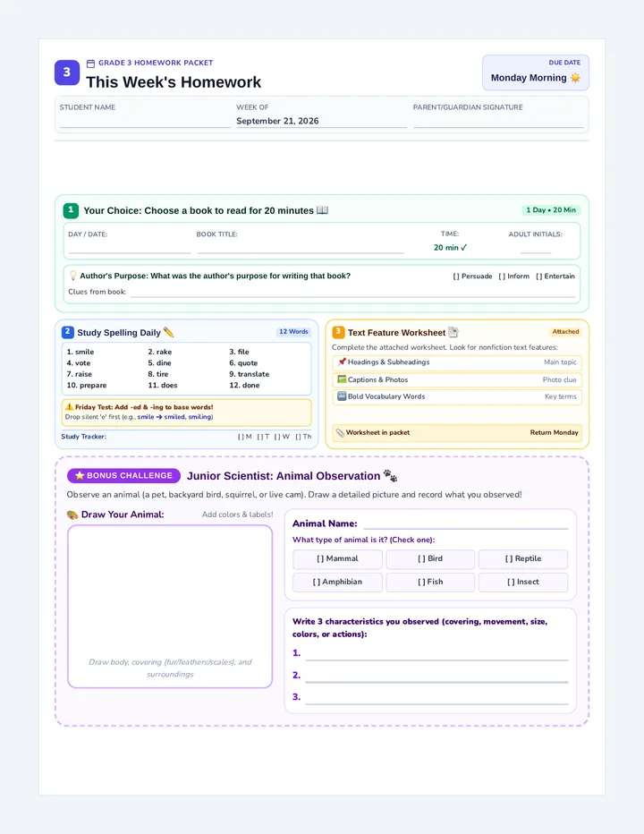Click the document icon after Text Feature Worksheet
The height and width of the screenshot is (834, 644).
coord(453,332)
